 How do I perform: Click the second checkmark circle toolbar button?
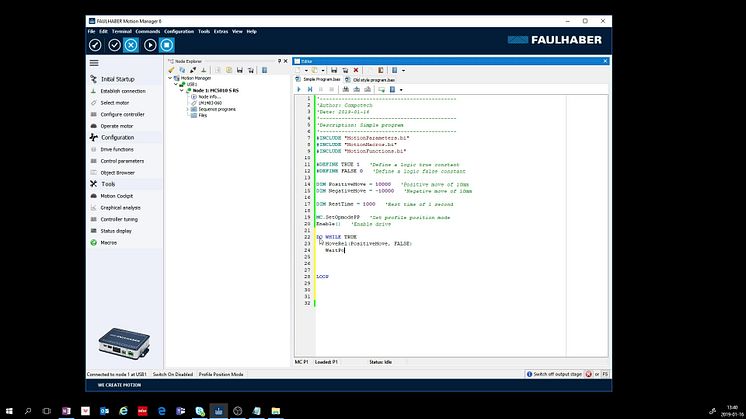114,45
